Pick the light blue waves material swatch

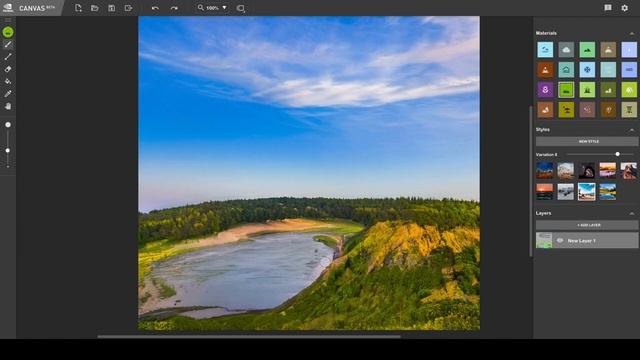click(545, 50)
